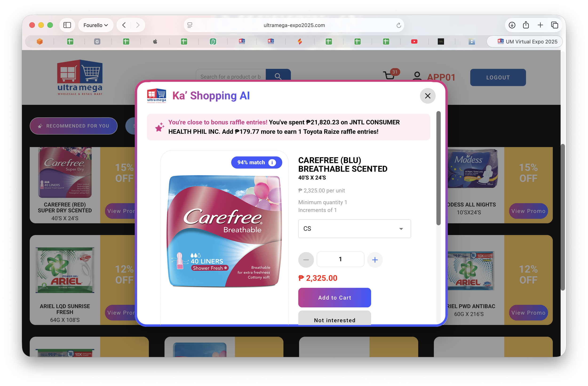Click the 'CAREFREE (RED) SUPER DRY SCENTED' name

[x=65, y=207]
